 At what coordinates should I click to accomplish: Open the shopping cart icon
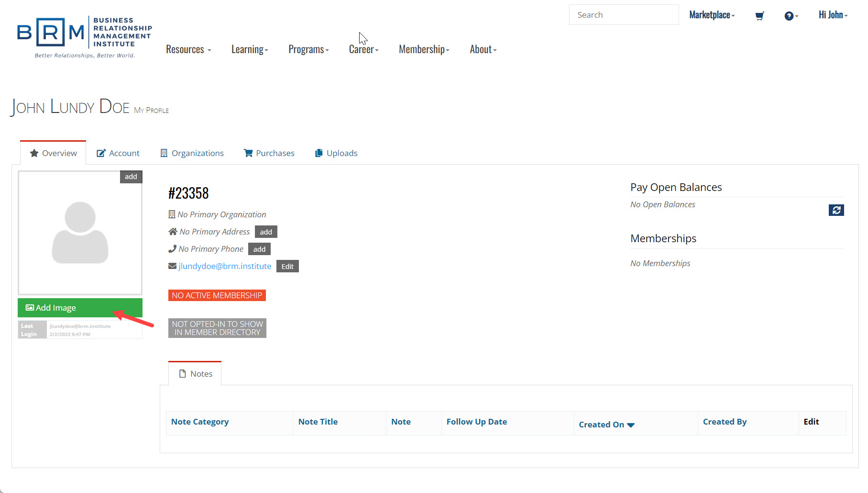click(759, 16)
